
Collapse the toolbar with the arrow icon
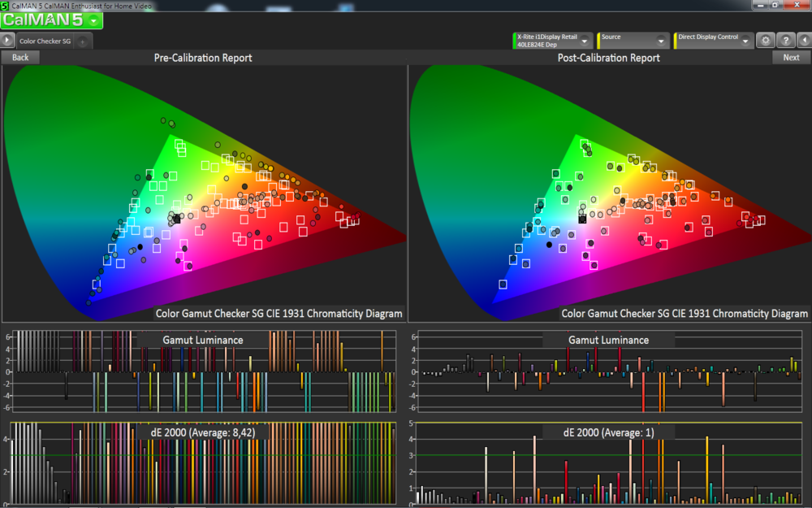pyautogui.click(x=806, y=40)
